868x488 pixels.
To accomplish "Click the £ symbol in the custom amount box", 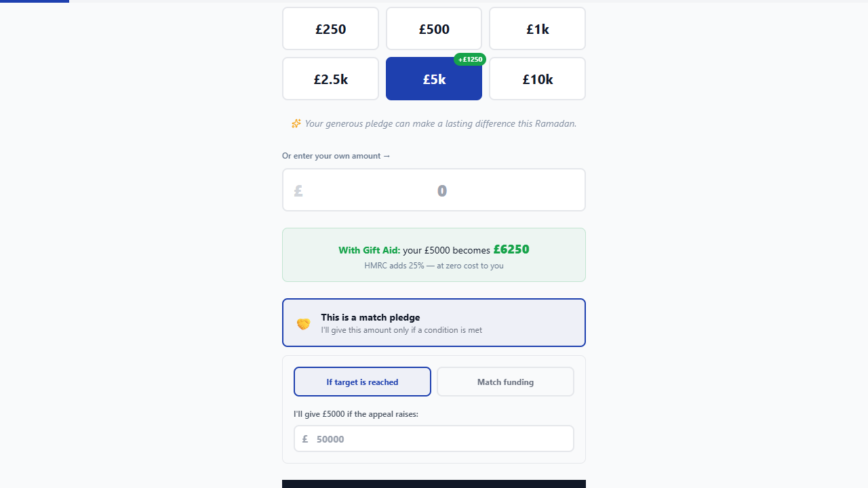I will pyautogui.click(x=298, y=190).
